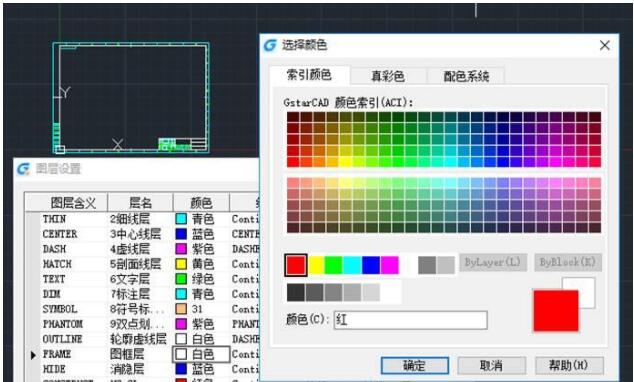The width and height of the screenshot is (634, 382).
Task: Click the 轮廓虚线层 layer name cell
Action: pos(138,339)
